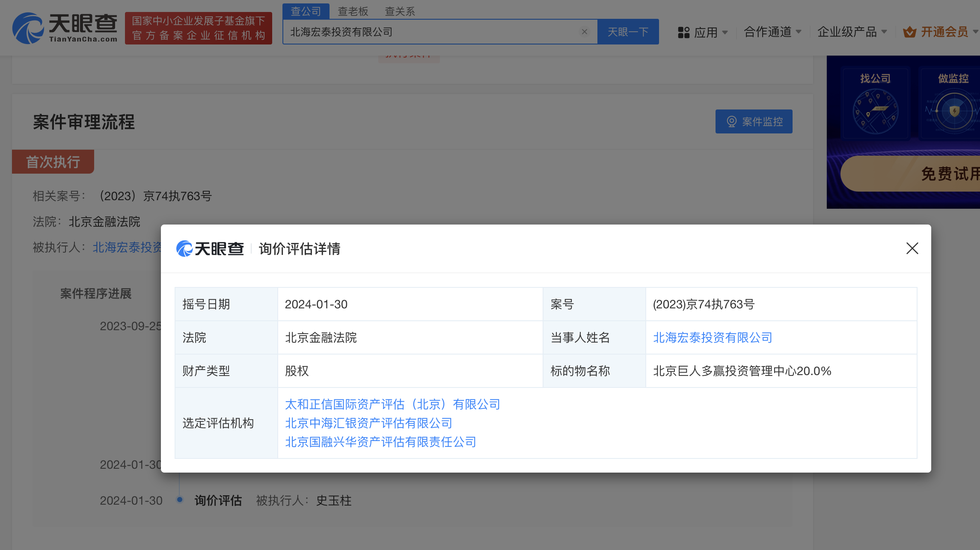The height and width of the screenshot is (550, 980).
Task: Close the 询价评估详情 dialog
Action: coord(912,248)
